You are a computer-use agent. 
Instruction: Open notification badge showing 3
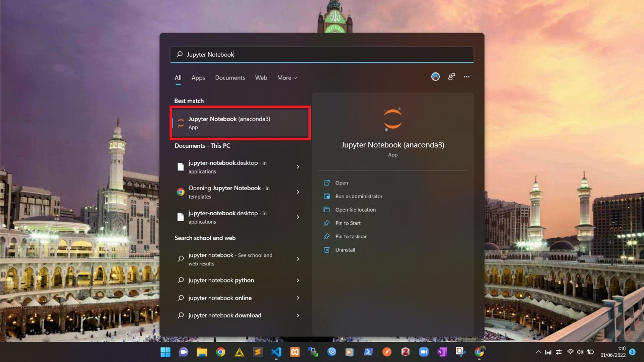[632, 352]
